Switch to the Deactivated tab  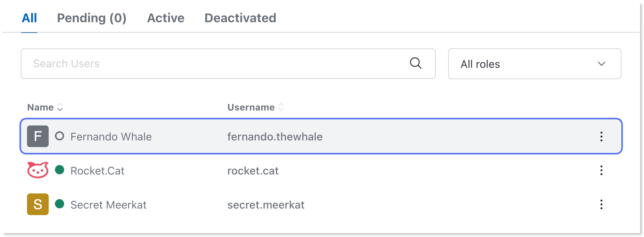pyautogui.click(x=240, y=18)
